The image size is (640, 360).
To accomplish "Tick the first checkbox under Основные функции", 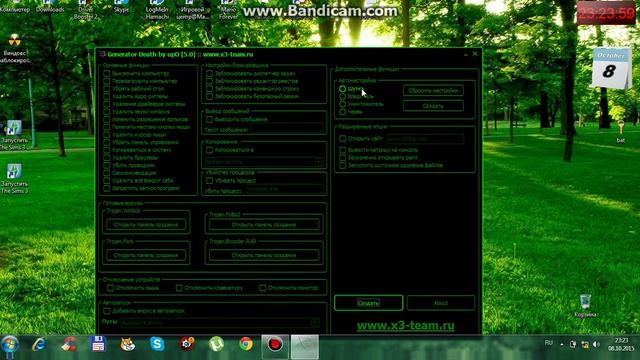I will coord(107,74).
